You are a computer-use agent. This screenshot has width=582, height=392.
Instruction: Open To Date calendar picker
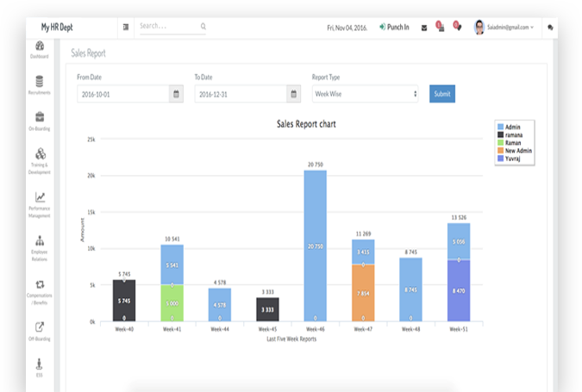293,94
